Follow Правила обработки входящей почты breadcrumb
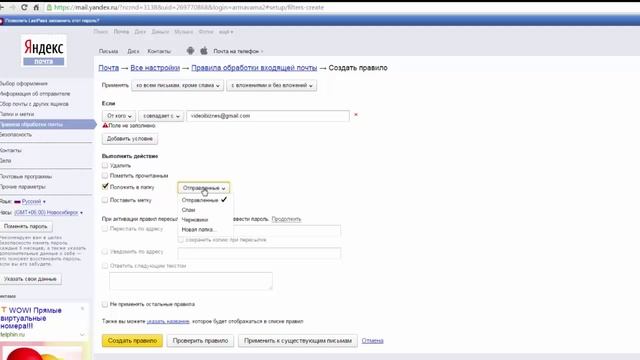The image size is (640, 360). 254,68
